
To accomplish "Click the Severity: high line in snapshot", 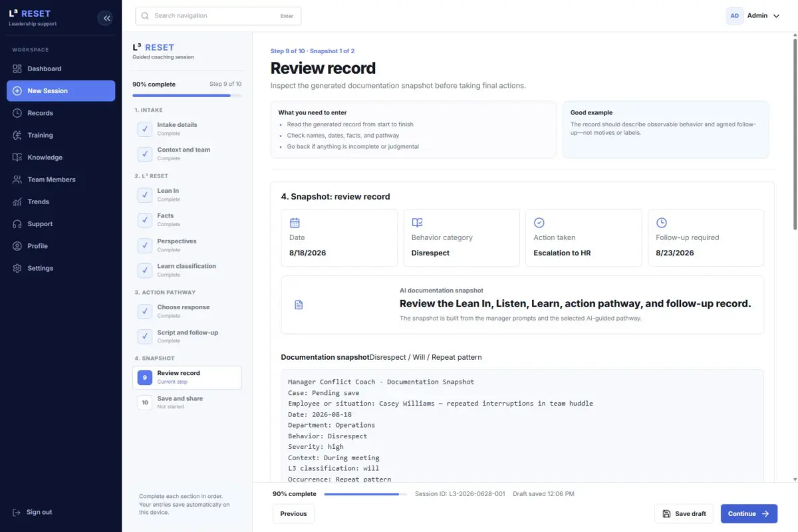I will click(x=316, y=447).
